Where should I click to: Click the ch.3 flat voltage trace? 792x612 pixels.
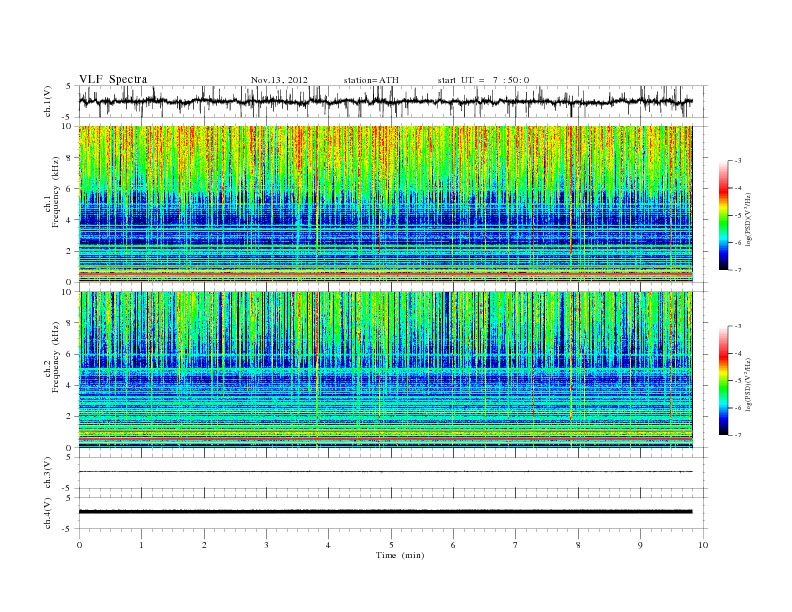point(385,472)
